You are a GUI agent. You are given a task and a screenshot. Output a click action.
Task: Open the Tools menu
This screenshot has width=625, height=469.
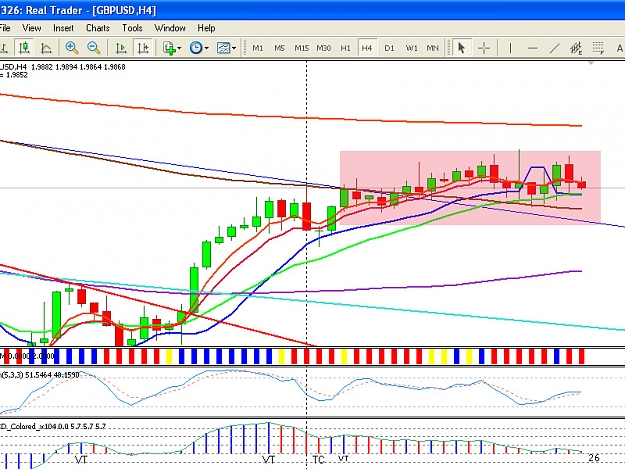pos(132,28)
